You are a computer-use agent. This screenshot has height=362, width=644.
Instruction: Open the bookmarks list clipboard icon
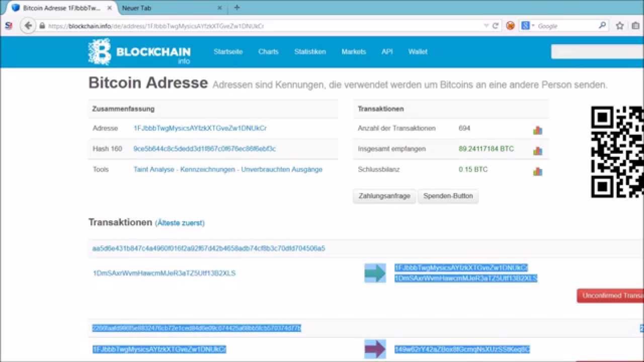pyautogui.click(x=636, y=26)
